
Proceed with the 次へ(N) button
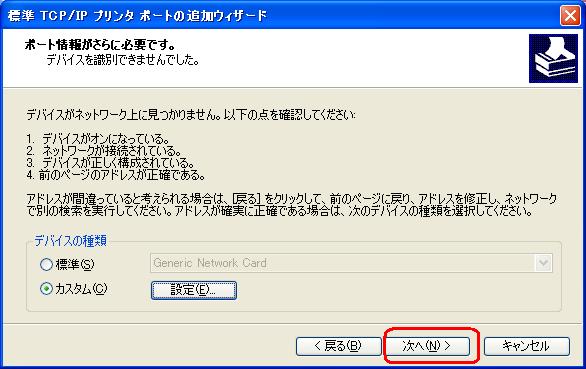point(427,346)
